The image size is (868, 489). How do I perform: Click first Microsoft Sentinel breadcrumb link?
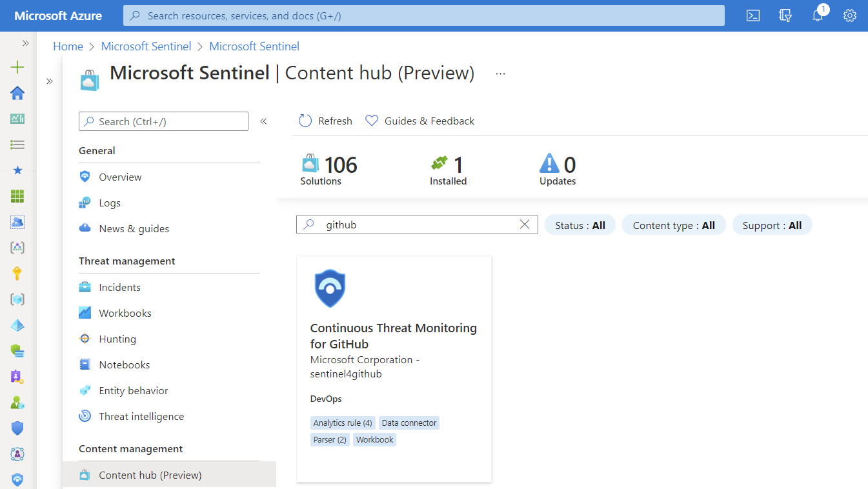tap(146, 46)
